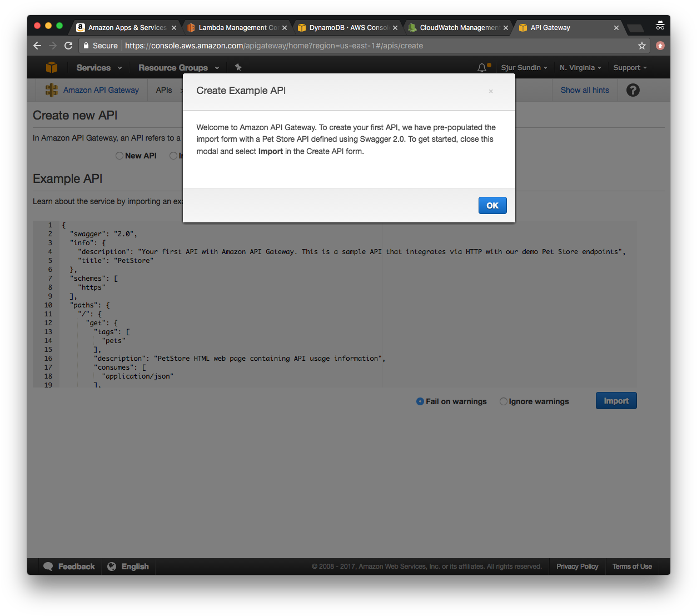The height and width of the screenshot is (616, 697).
Task: Open the Support dropdown menu
Action: point(629,67)
